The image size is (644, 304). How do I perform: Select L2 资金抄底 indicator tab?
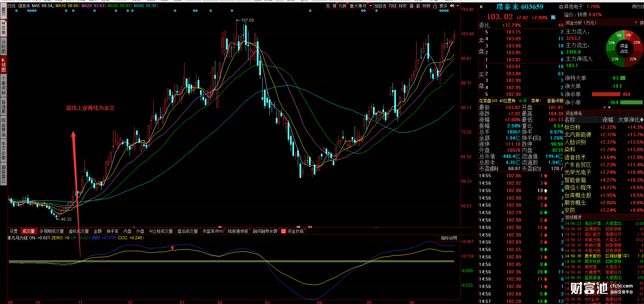pyautogui.click(x=293, y=231)
